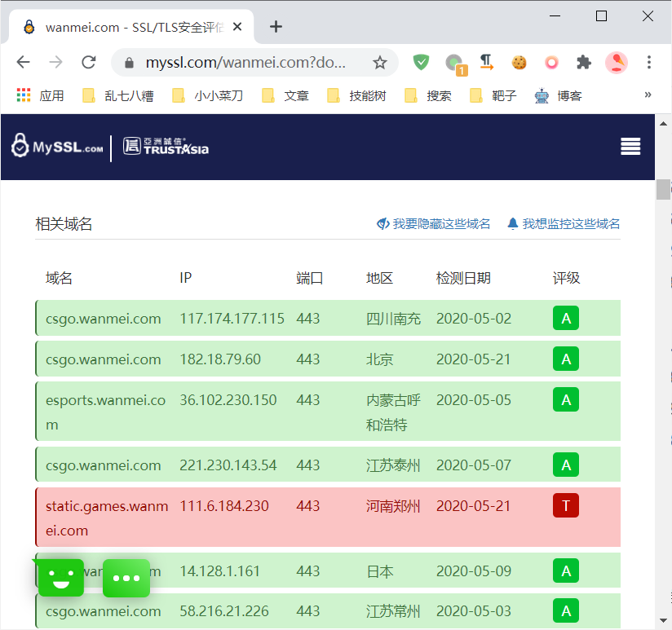The height and width of the screenshot is (630, 672).
Task: Click the browser forward arrow
Action: [55, 63]
